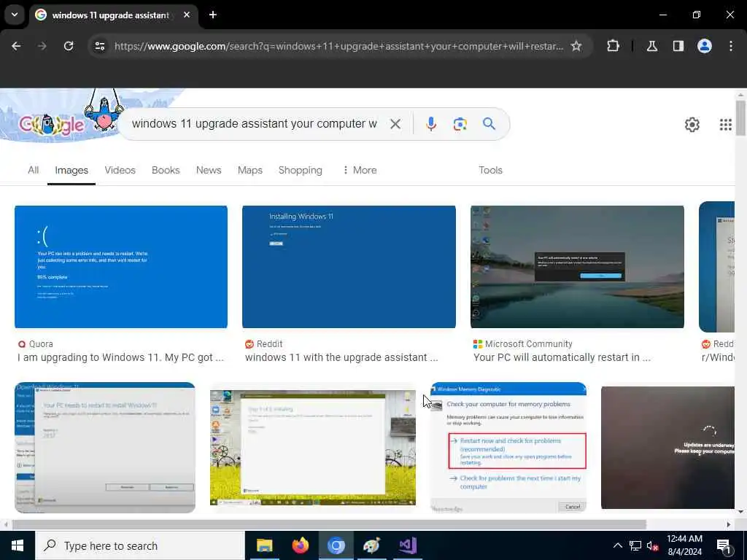Open the Chrome profile avatar

click(x=705, y=46)
